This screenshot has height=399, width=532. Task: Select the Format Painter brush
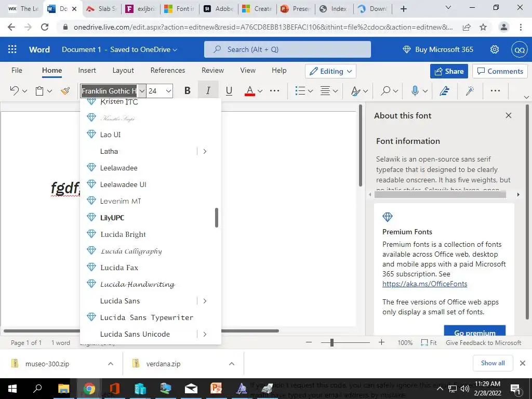pos(65,90)
